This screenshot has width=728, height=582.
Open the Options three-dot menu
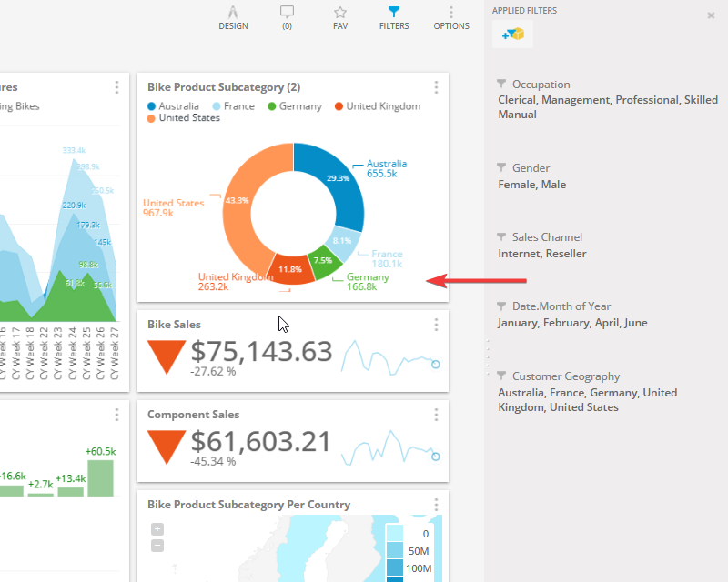pyautogui.click(x=451, y=13)
